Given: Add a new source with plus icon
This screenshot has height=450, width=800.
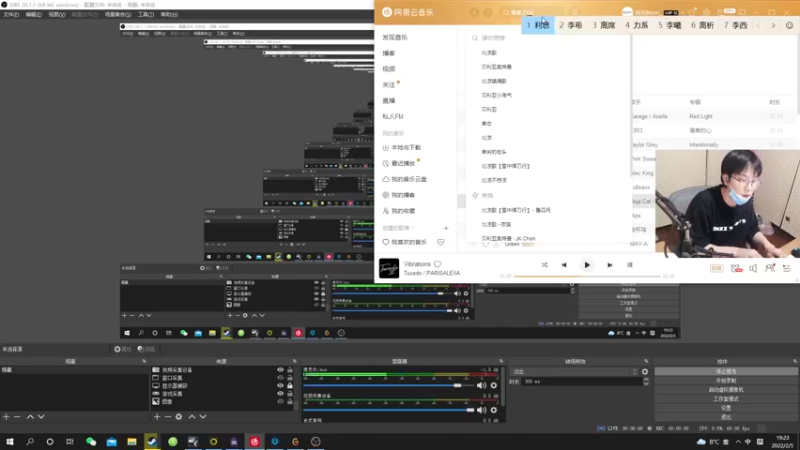Looking at the screenshot, I should [157, 417].
